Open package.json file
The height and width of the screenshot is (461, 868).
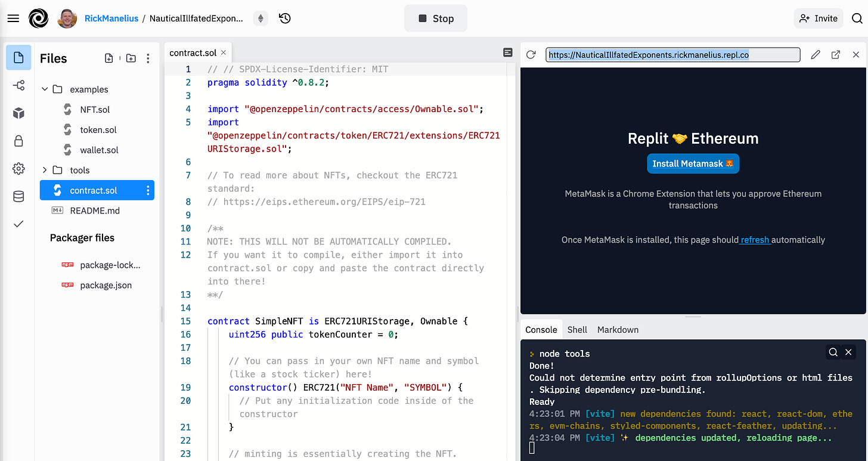(x=106, y=285)
